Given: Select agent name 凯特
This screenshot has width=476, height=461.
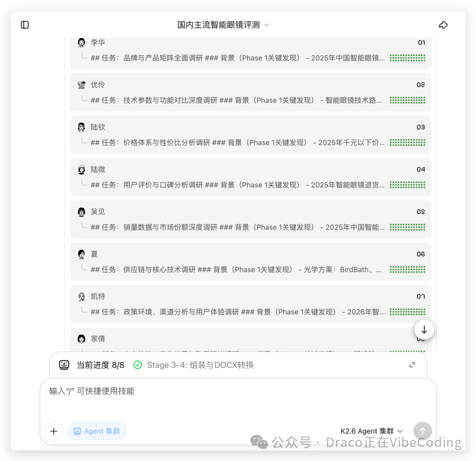Looking at the screenshot, I should 98,297.
